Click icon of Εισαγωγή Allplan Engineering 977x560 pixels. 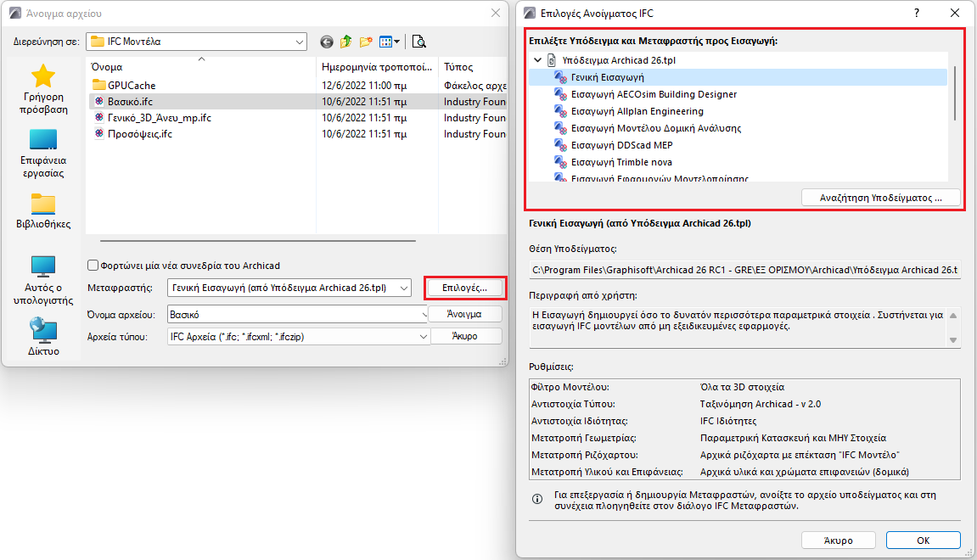coord(561,111)
